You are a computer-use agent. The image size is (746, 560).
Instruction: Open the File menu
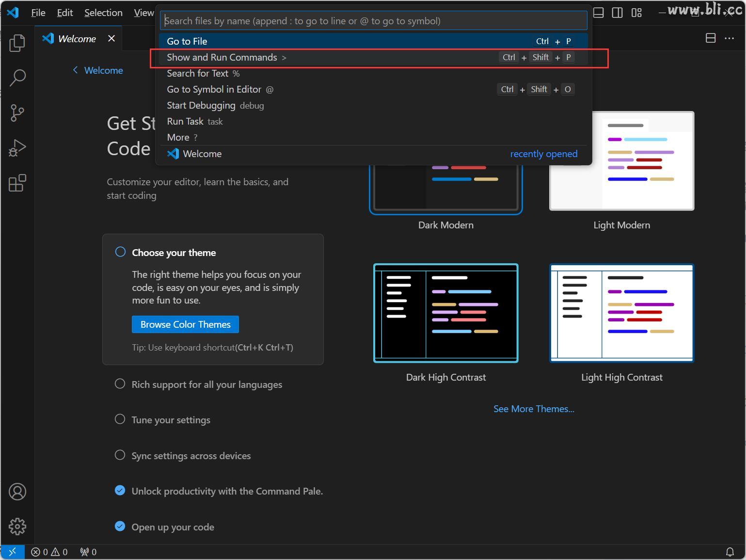[x=38, y=13]
